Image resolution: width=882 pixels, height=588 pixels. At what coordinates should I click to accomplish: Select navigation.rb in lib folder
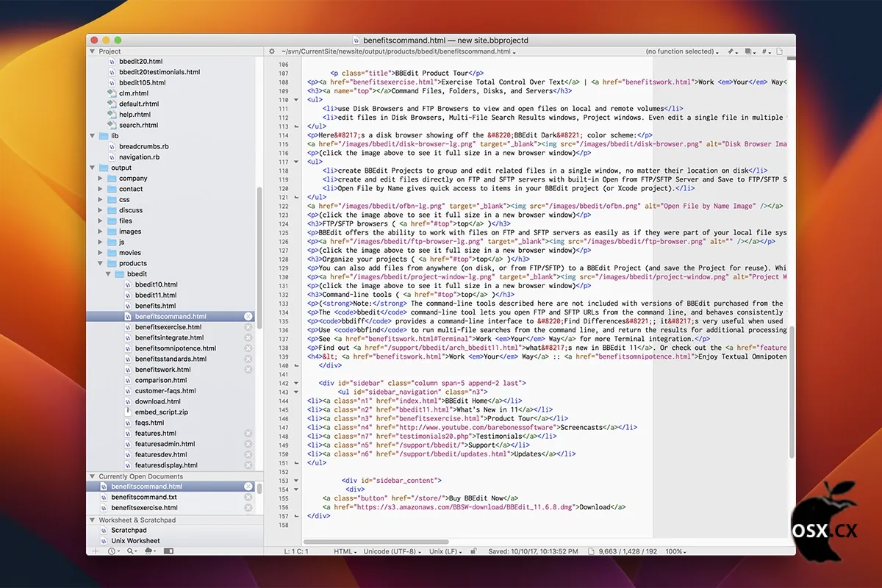click(x=140, y=157)
